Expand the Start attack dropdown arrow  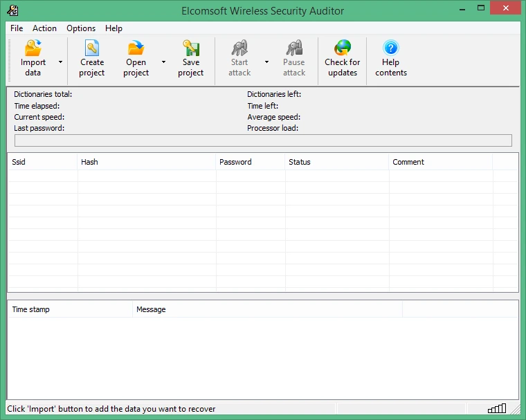pos(266,62)
